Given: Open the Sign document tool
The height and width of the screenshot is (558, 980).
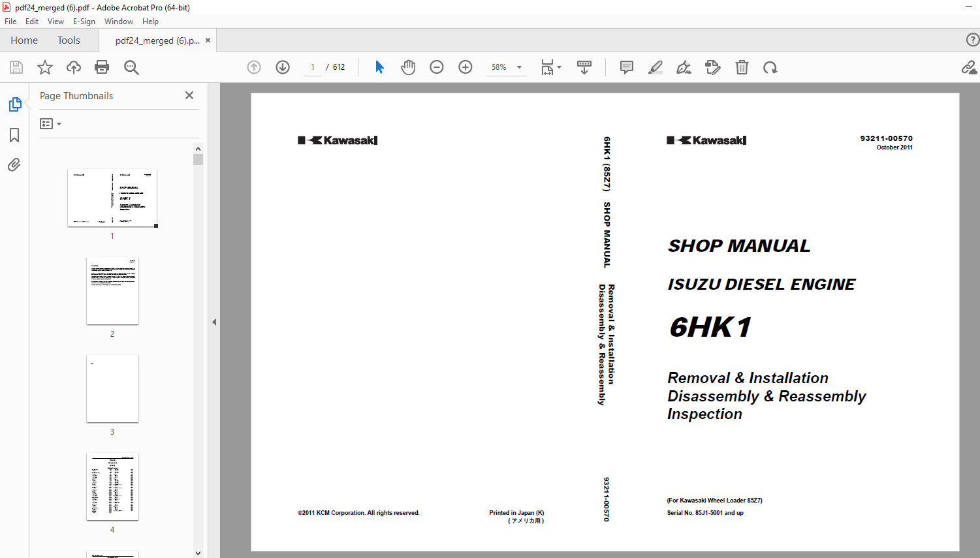Looking at the screenshot, I should (684, 67).
